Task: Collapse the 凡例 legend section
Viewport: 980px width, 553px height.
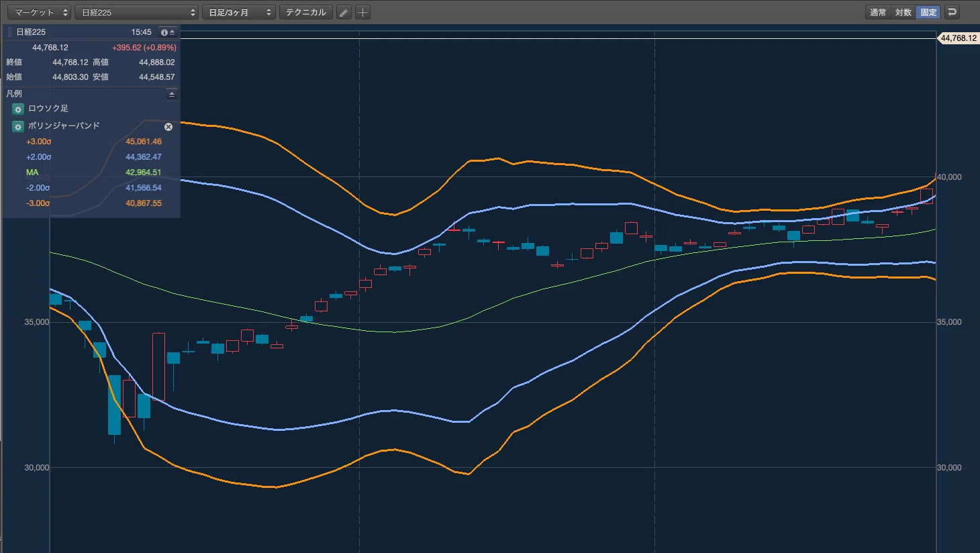Action: coord(172,94)
